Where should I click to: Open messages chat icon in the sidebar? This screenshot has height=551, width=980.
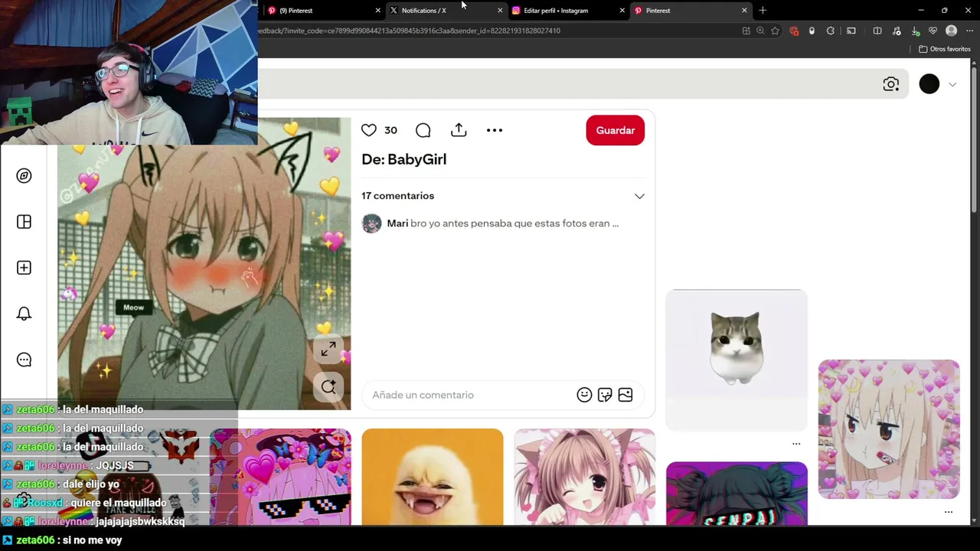point(24,360)
